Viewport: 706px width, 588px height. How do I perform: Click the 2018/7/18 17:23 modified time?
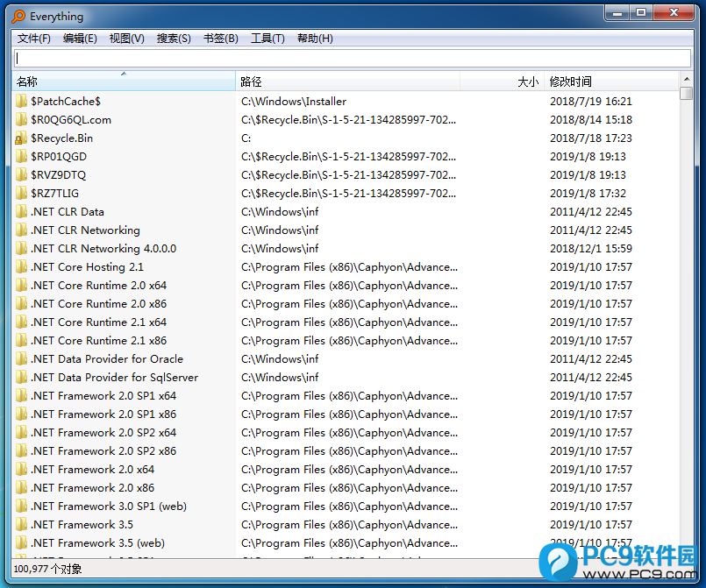pyautogui.click(x=591, y=138)
